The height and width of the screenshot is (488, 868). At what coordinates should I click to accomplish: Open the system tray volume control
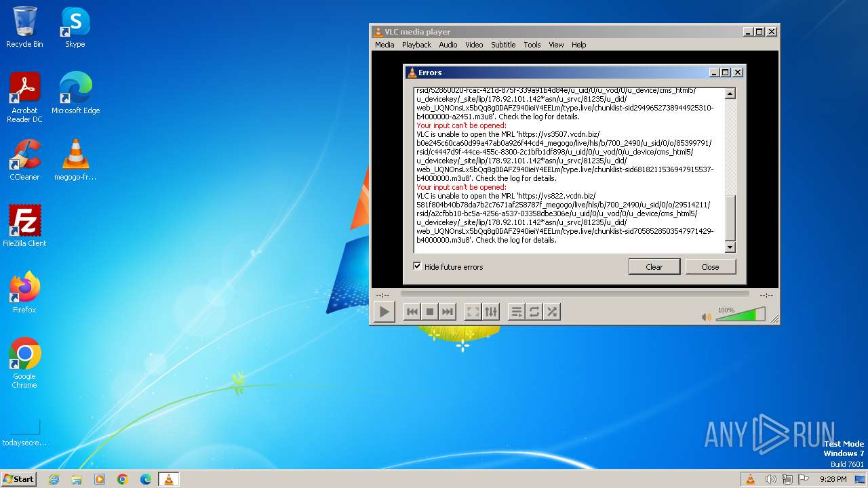(x=770, y=479)
